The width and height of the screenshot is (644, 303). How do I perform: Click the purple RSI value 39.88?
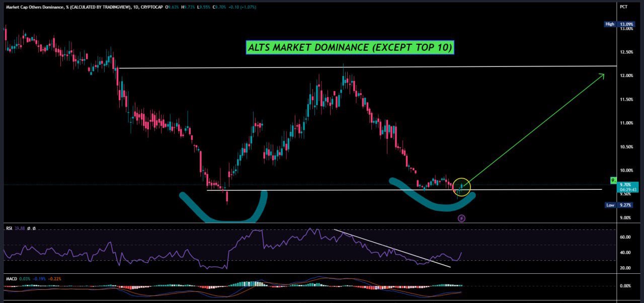(x=20, y=229)
